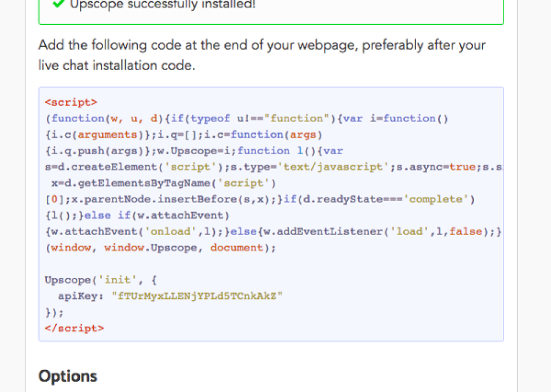This screenshot has height=392, width=551.
Task: Click the '(window, window.Upscope, document);' code line
Action: 160,248
